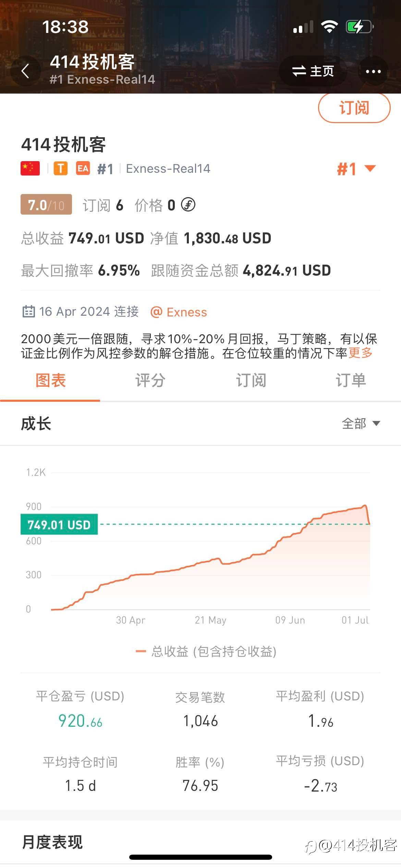Toggle the 总收益 chart legend series
Viewport: 401px width, 868px height.
pos(206,651)
